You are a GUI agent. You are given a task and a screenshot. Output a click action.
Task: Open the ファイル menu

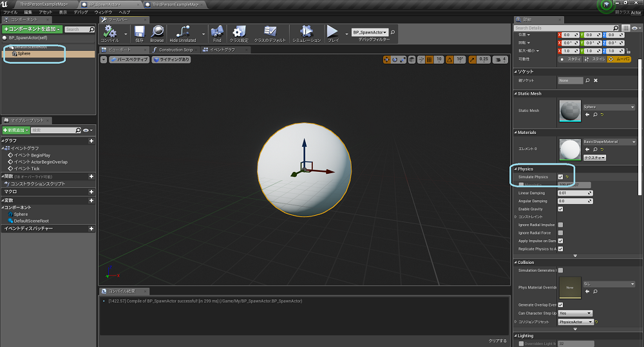[10, 12]
